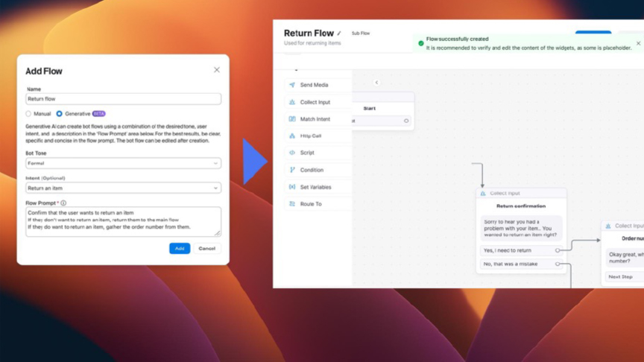Click the Start node output connector
This screenshot has height=362, width=644.
point(406,121)
